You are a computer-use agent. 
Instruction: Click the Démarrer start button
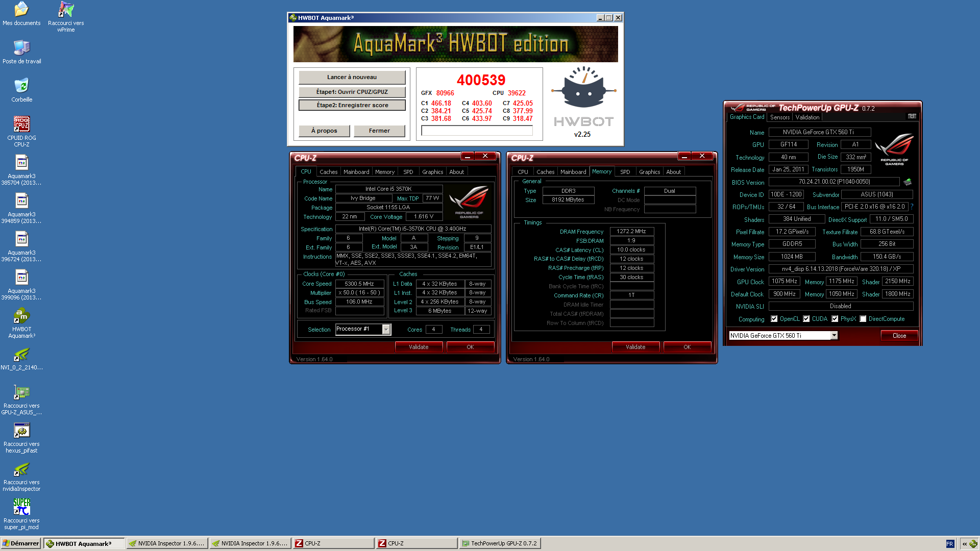click(21, 543)
